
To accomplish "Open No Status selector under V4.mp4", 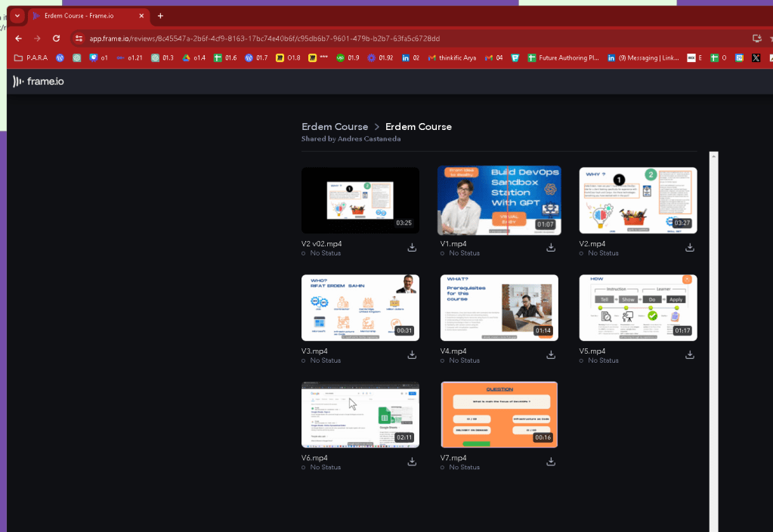I will 460,360.
